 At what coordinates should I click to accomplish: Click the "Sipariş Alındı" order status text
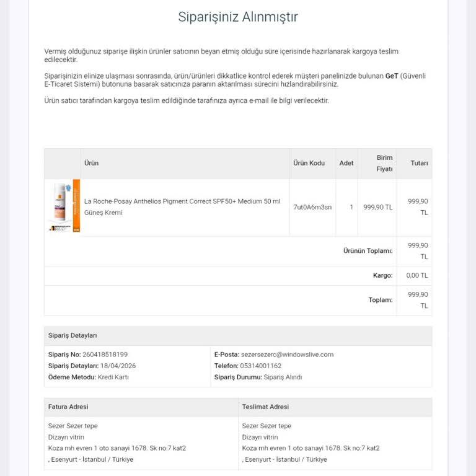pos(283,377)
